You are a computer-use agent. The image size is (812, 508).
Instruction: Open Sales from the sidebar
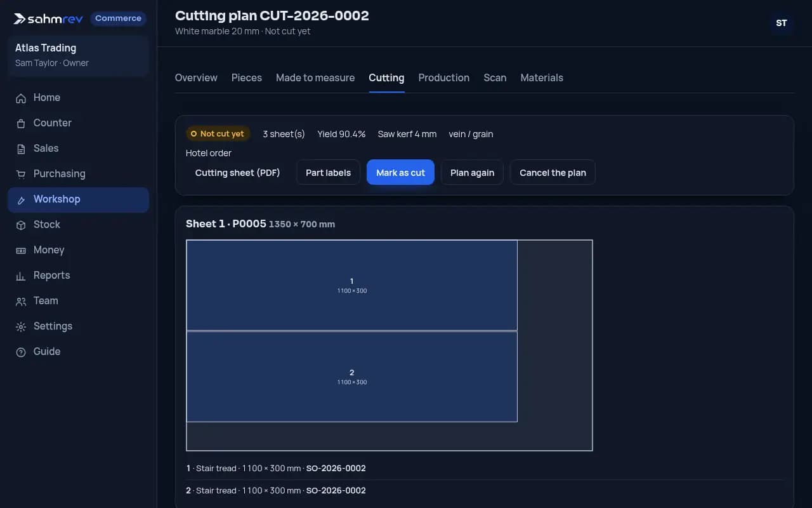[78, 149]
